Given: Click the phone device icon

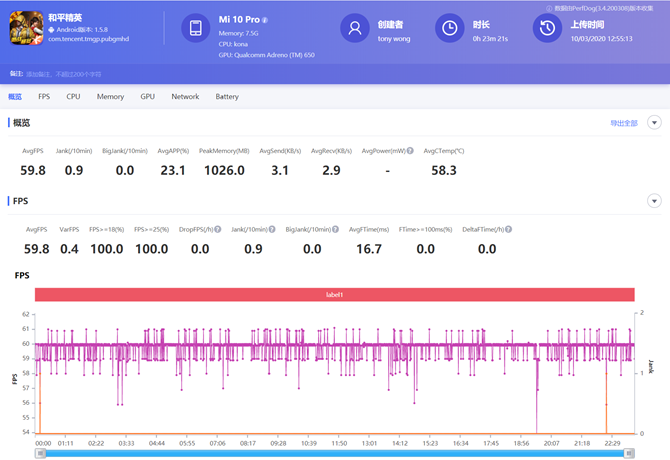Looking at the screenshot, I should tap(196, 28).
